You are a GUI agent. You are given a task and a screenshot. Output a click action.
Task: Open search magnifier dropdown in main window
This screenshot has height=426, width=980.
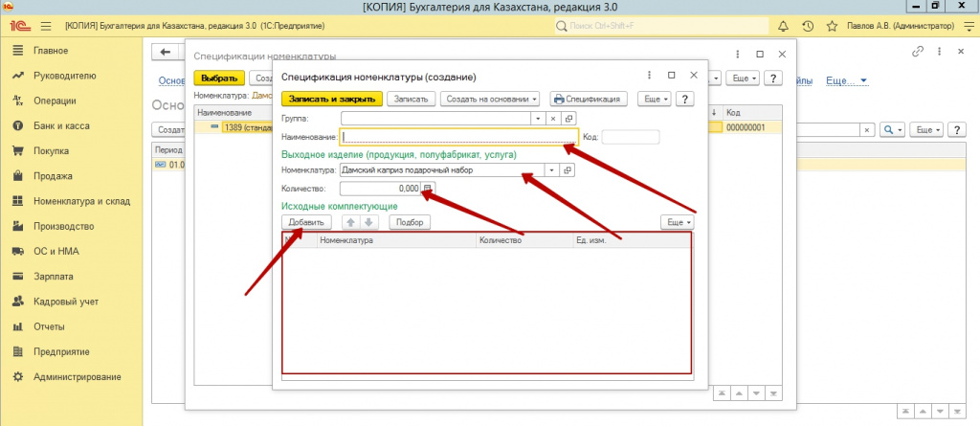[892, 129]
